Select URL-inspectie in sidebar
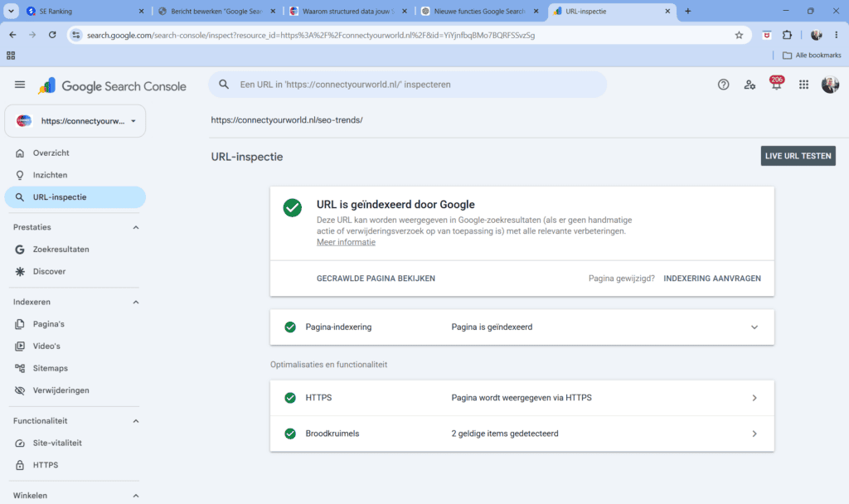Image resolution: width=849 pixels, height=504 pixels. coord(75,197)
